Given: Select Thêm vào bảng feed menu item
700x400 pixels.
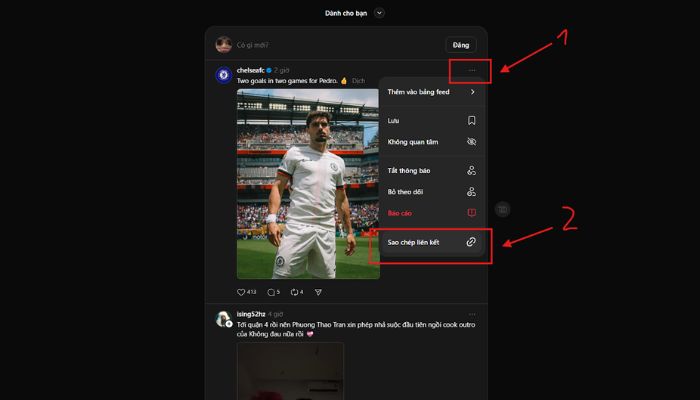Looking at the screenshot, I should coord(432,92).
